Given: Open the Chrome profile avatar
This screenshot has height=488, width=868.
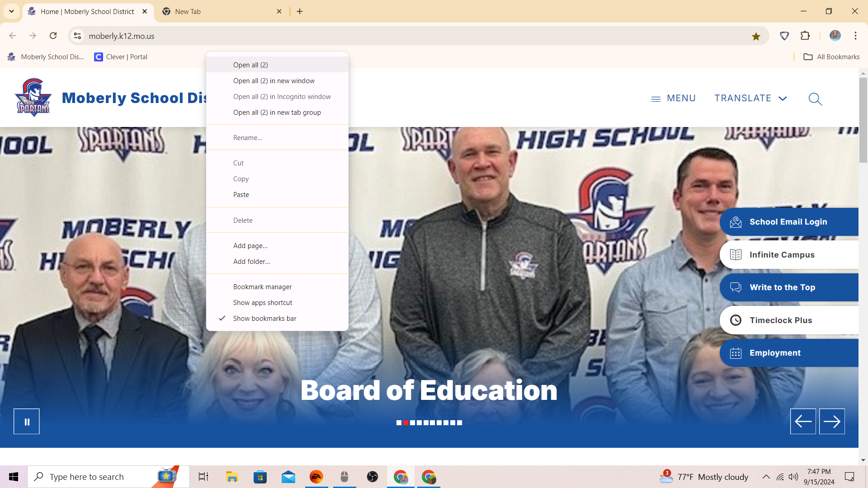Looking at the screenshot, I should point(835,36).
